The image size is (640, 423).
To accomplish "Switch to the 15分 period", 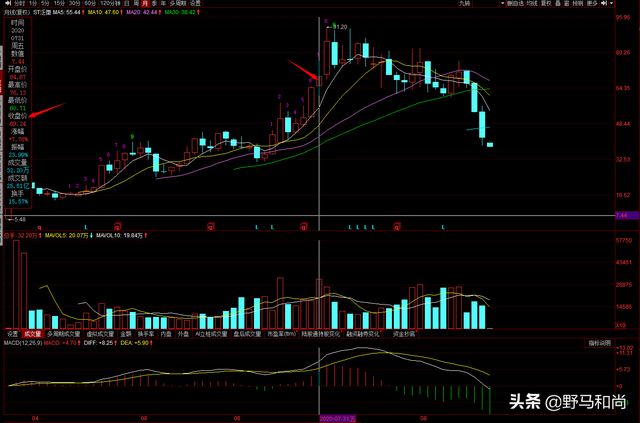I will point(59,3).
